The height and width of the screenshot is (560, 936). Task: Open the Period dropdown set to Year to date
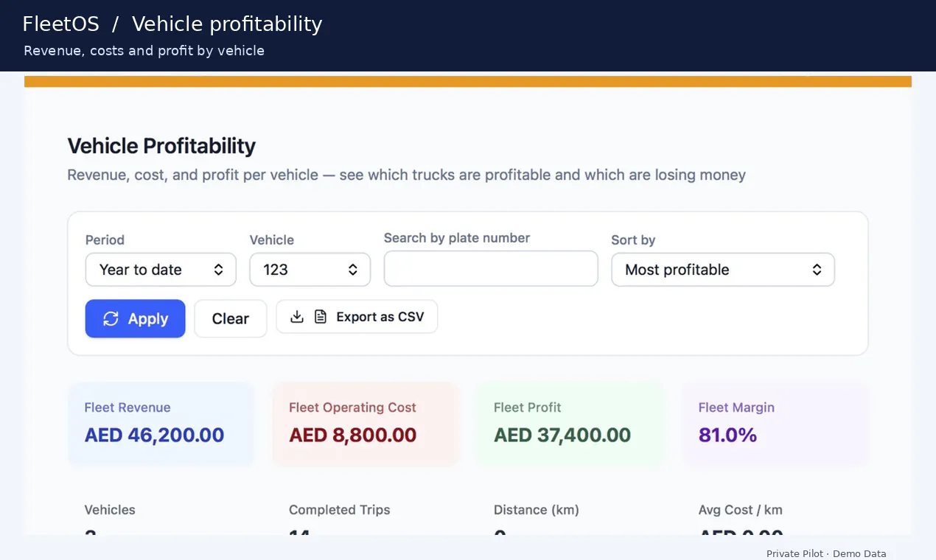161,270
